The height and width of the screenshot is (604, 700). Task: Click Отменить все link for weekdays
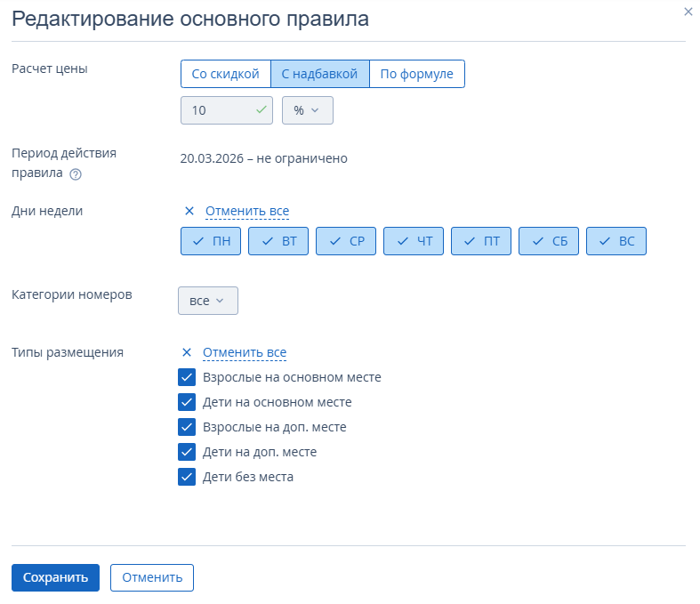tap(247, 211)
